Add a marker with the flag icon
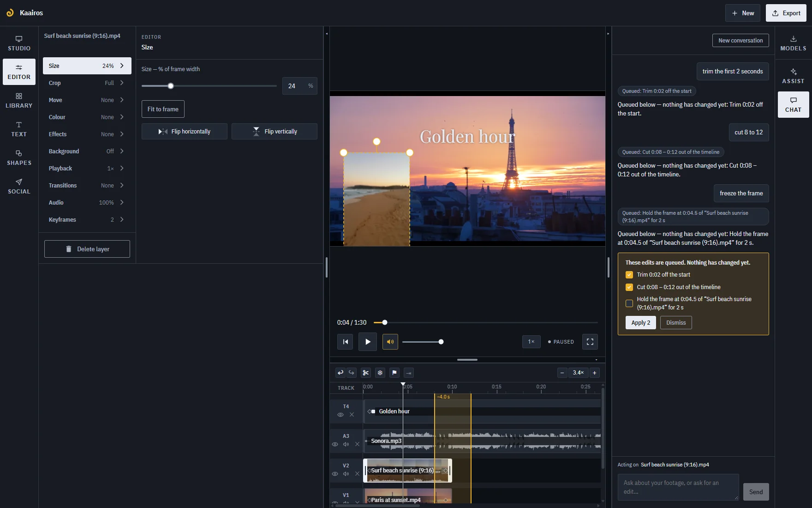812x508 pixels. [x=394, y=373]
